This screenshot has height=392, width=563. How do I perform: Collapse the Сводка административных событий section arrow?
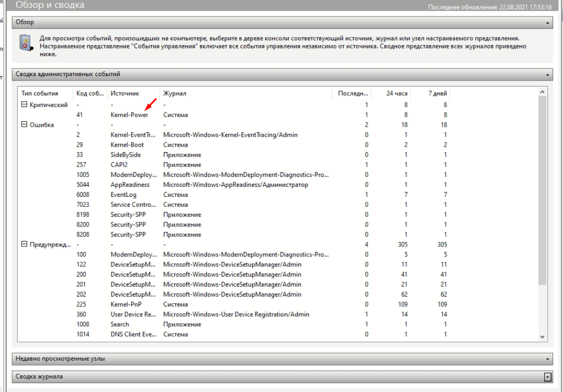547,74
